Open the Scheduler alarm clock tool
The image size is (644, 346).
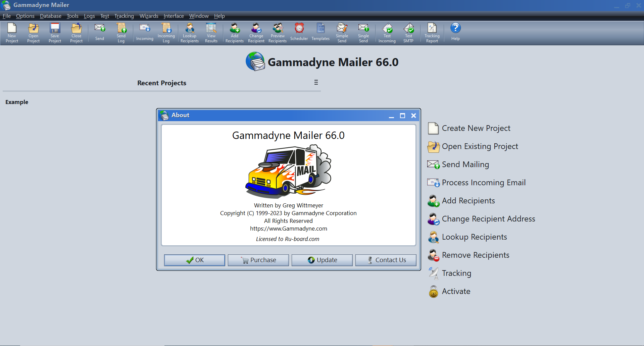299,33
